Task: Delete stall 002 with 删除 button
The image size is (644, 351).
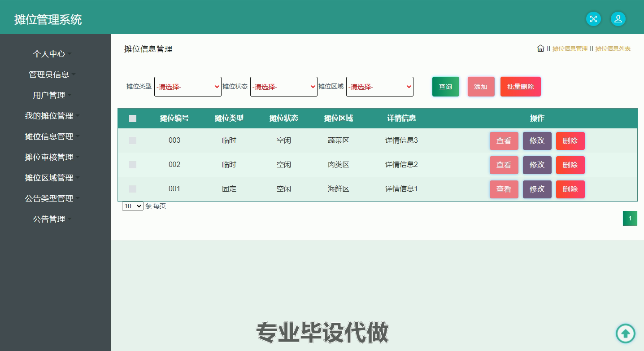Action: pyautogui.click(x=570, y=165)
